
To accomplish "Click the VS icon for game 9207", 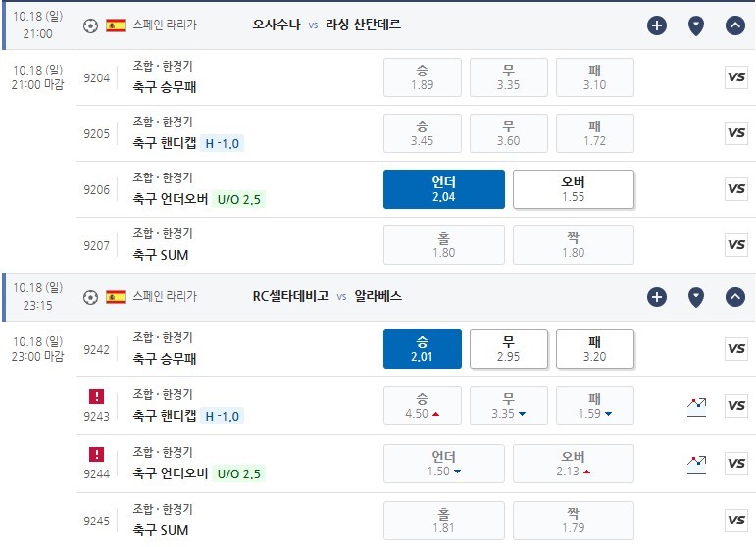I will 736,245.
